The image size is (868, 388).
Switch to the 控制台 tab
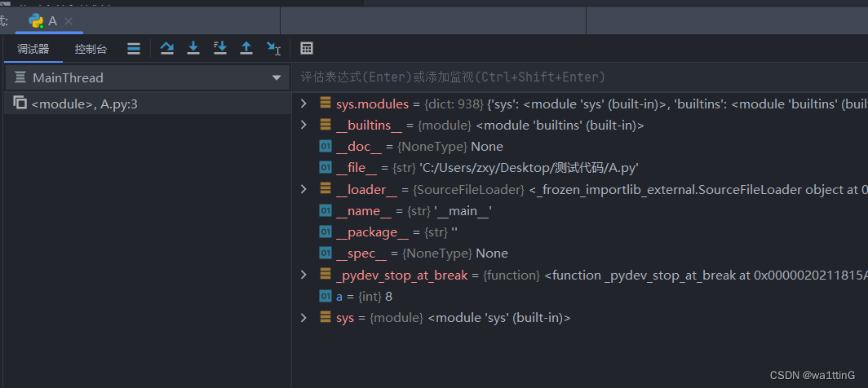[x=91, y=49]
